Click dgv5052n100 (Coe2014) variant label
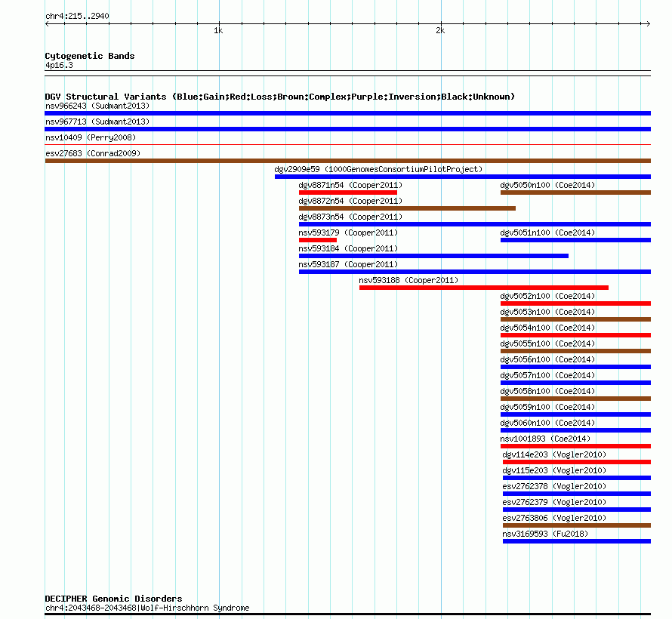This screenshot has height=619, width=672. click(547, 296)
